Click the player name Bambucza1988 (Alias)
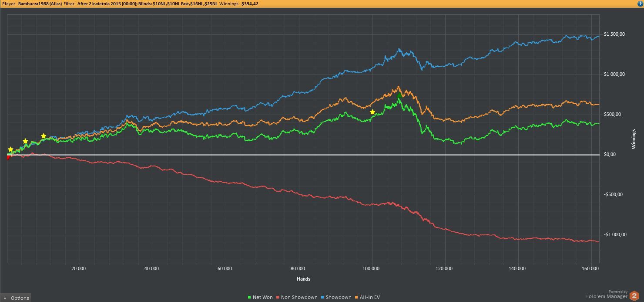The image size is (644, 302). (x=39, y=3)
